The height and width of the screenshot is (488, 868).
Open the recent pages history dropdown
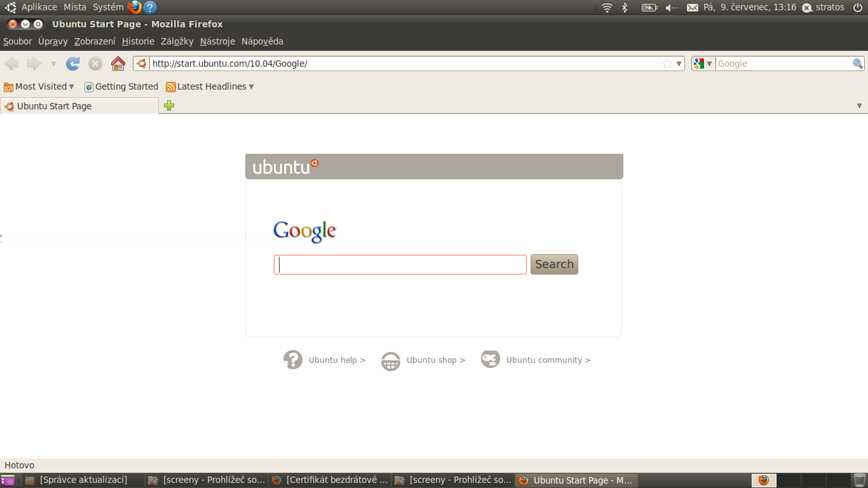pyautogui.click(x=53, y=64)
